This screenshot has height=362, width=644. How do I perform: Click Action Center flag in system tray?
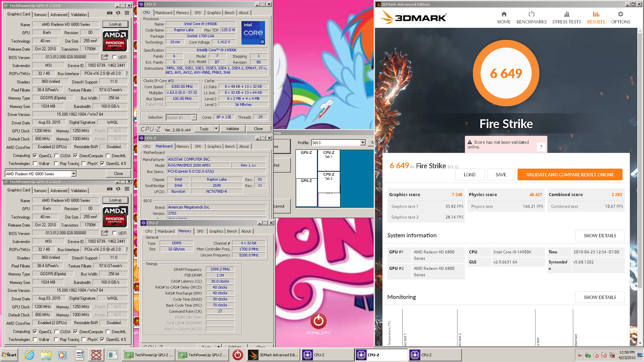click(x=604, y=355)
